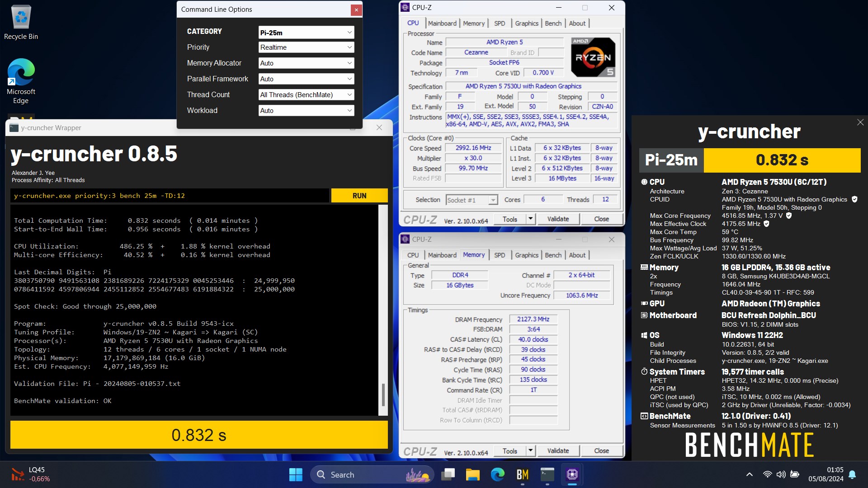Screen dimensions: 868x488
Task: Close the Command Line Options dialog
Action: 356,10
